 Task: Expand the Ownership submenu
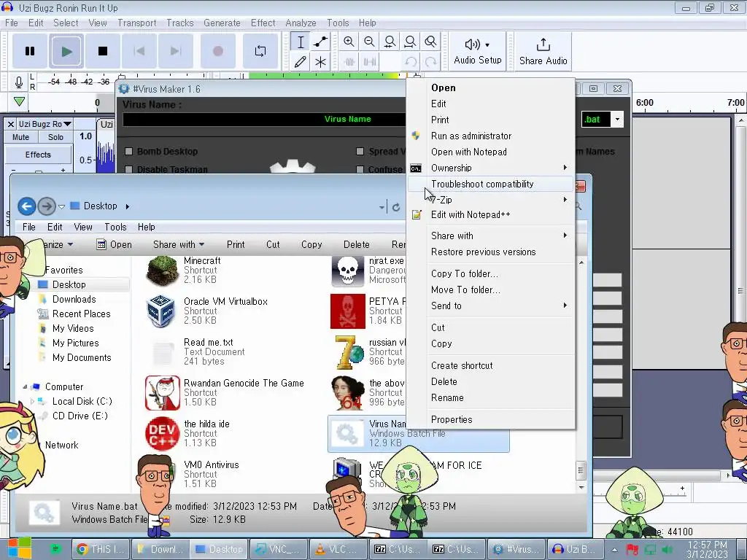tap(491, 168)
